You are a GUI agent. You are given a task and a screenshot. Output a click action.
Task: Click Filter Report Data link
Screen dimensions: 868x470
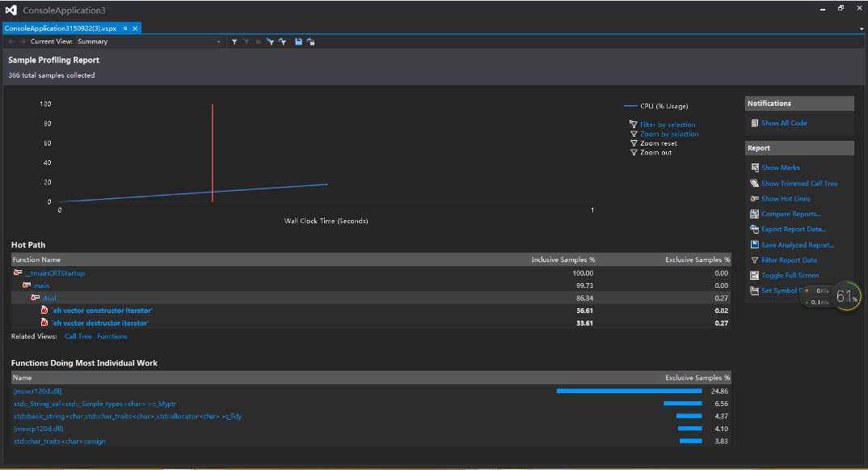coord(789,260)
